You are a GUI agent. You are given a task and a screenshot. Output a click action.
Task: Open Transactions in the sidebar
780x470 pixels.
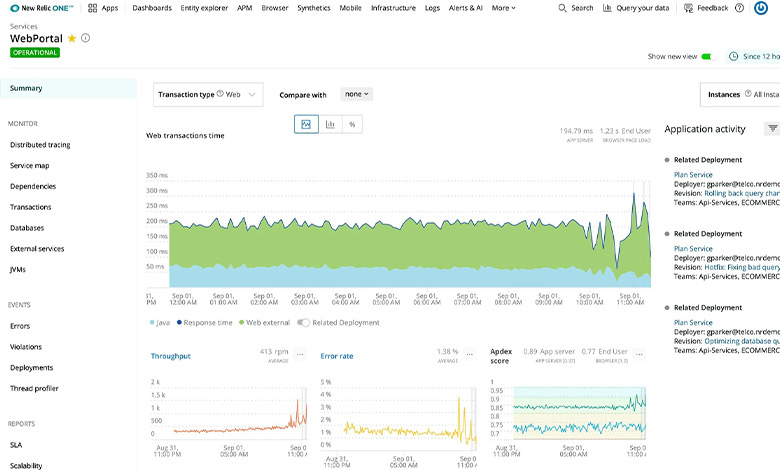pyautogui.click(x=30, y=207)
